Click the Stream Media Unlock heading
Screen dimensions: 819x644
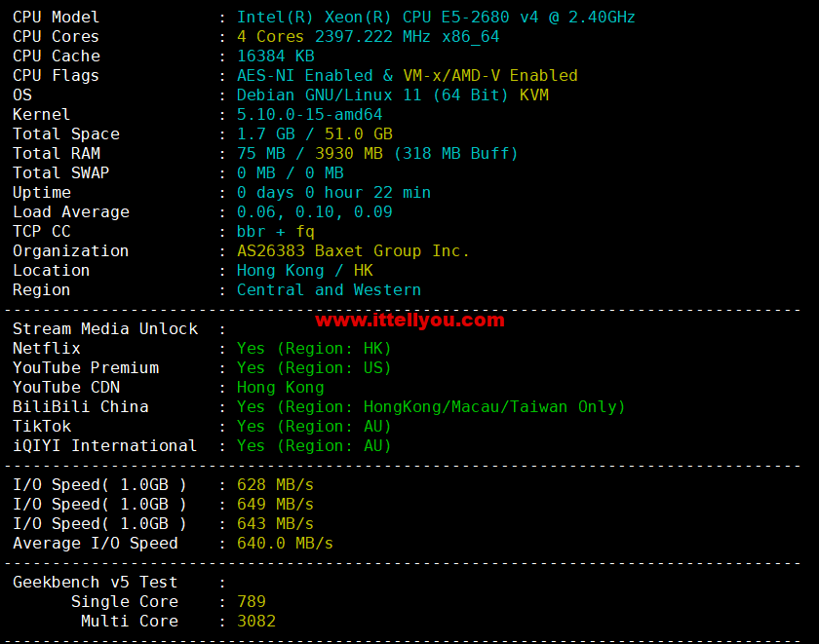pyautogui.click(x=105, y=329)
